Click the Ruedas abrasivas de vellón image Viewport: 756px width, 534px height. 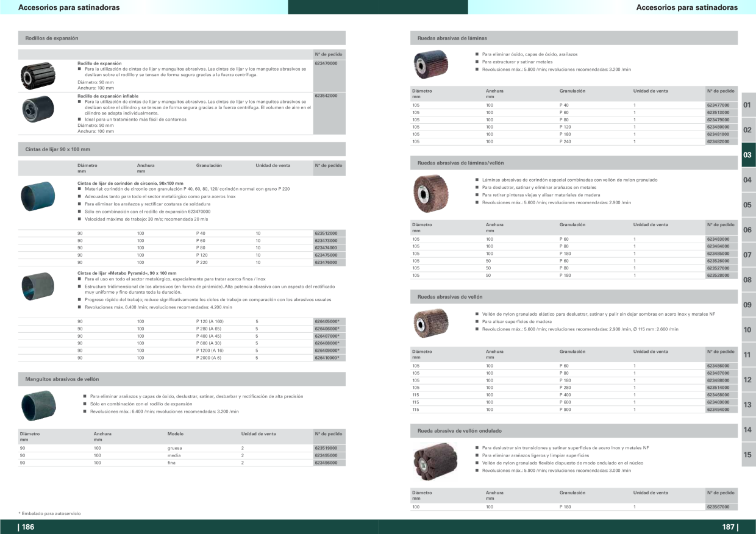[430, 323]
